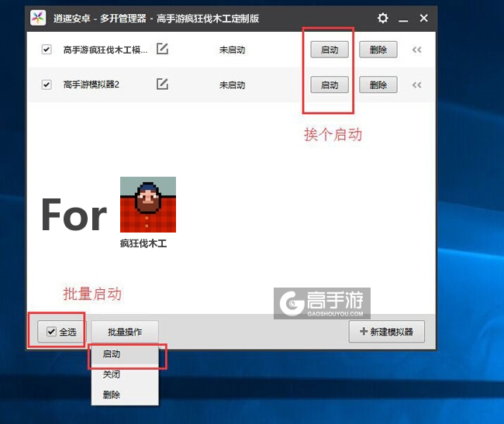This screenshot has height=424, width=504.
Task: Expand the options chevron for 高手游模拟器2
Action: click(417, 85)
